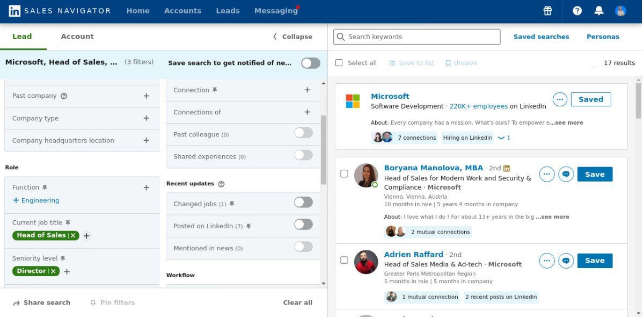Add another Seniority level value

(x=67, y=271)
